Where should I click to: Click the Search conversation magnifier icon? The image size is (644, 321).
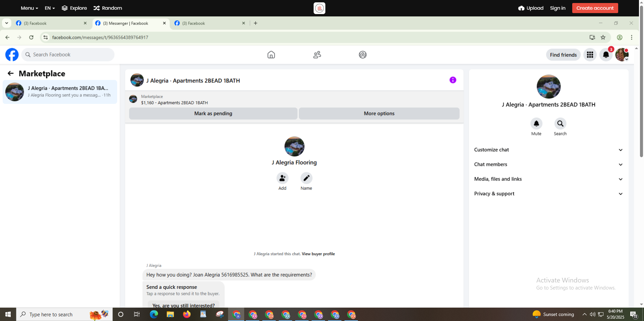(560, 124)
